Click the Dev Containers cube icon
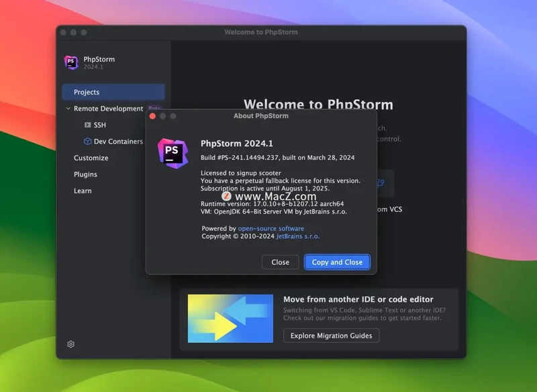 click(x=87, y=142)
